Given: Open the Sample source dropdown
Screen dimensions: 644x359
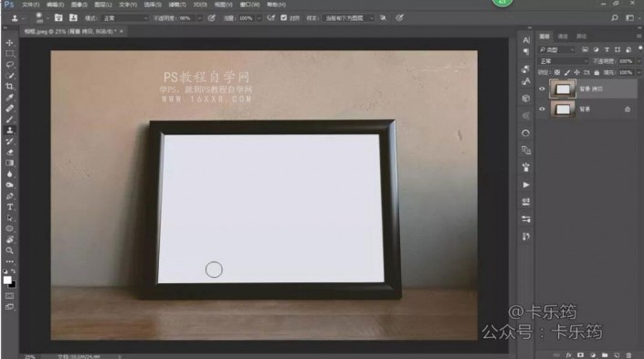Looking at the screenshot, I should (349, 18).
